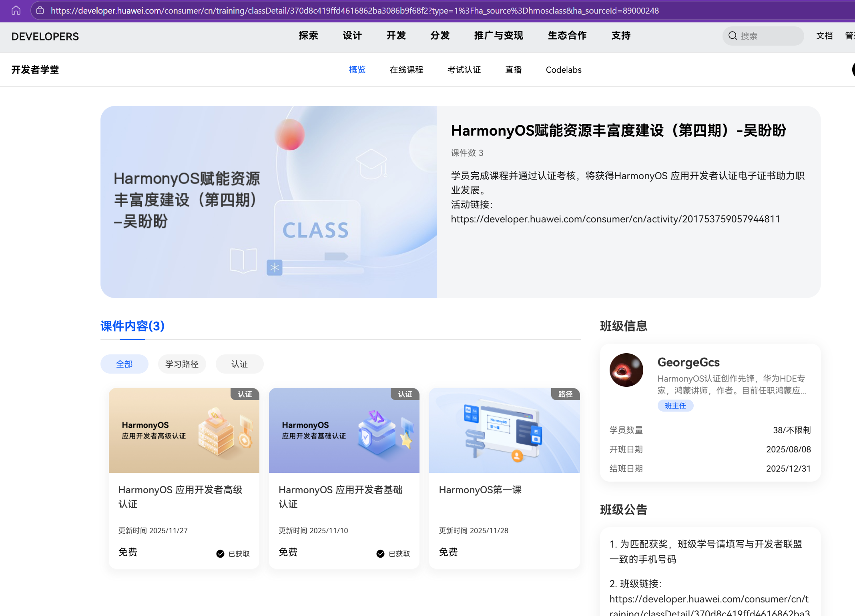This screenshot has height=616, width=855.
Task: Click the search magnifier icon
Action: tap(733, 36)
